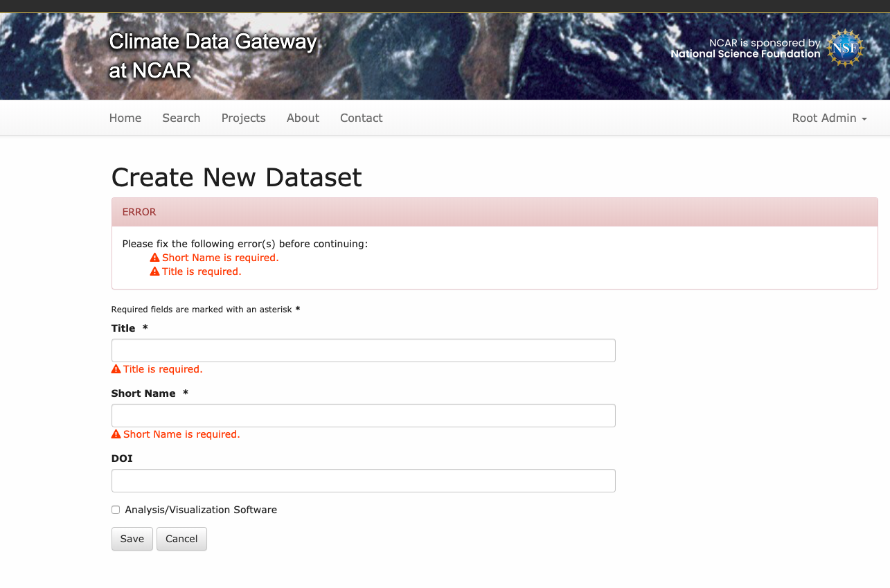This screenshot has width=890, height=588.
Task: Click warning icon beside summary Short Name error
Action: coord(154,258)
